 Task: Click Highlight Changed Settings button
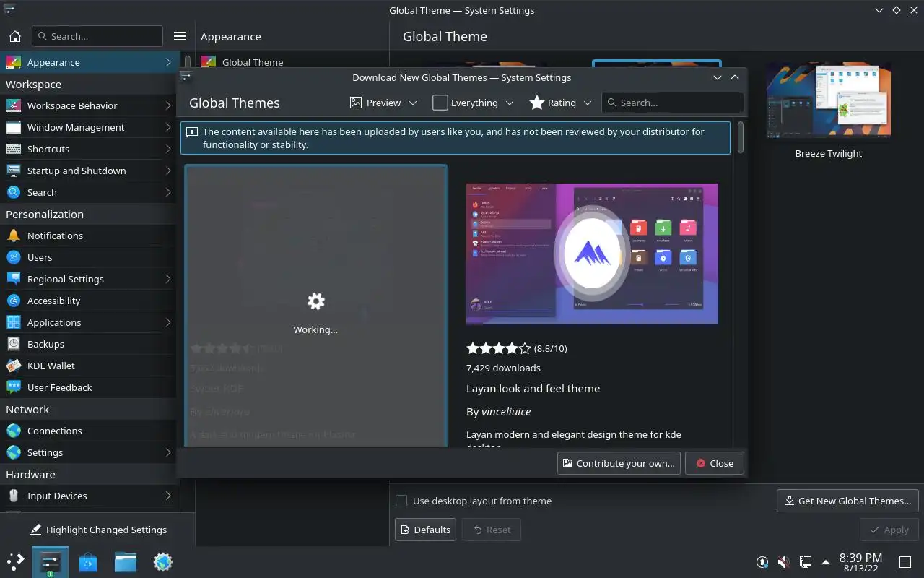[98, 530]
